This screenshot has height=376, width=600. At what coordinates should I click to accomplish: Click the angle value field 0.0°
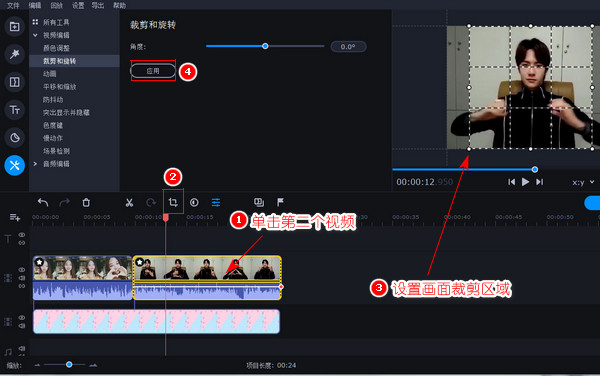coord(348,47)
